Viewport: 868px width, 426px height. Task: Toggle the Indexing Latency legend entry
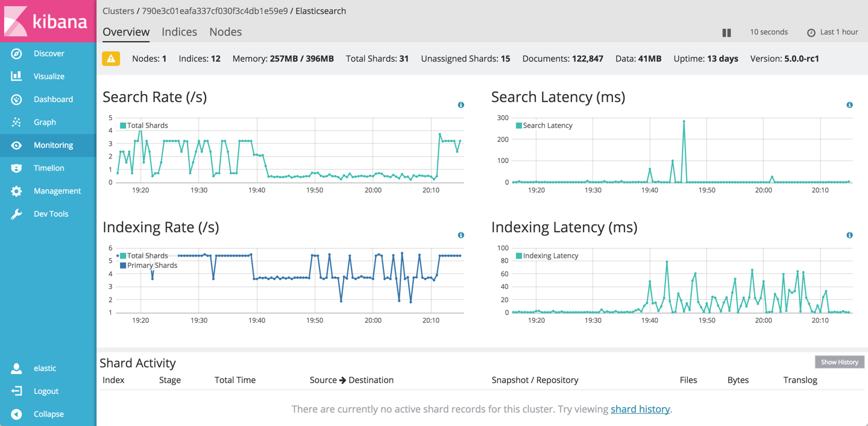(546, 255)
